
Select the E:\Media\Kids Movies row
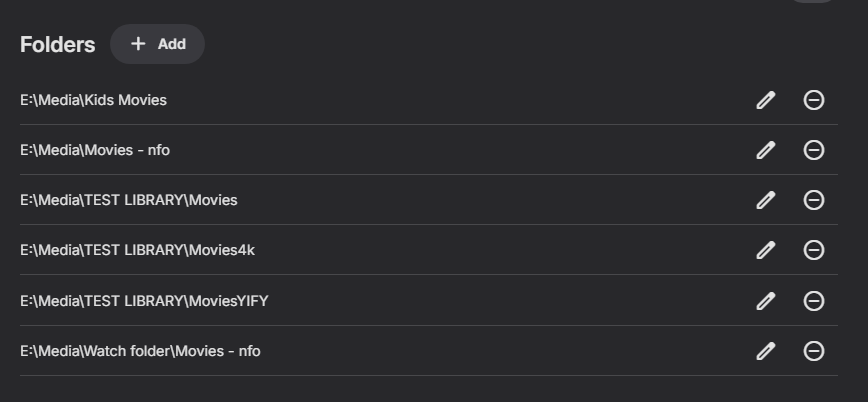pyautogui.click(x=428, y=100)
